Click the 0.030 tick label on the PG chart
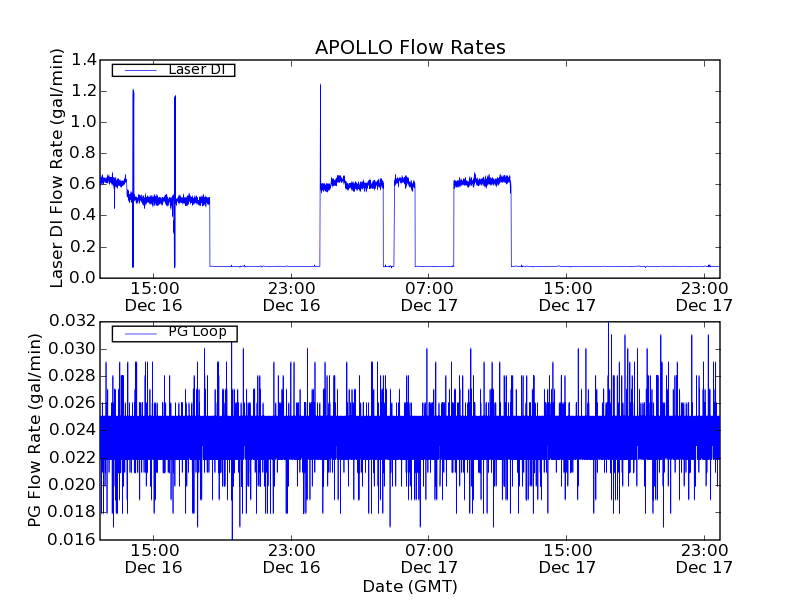 pyautogui.click(x=72, y=349)
